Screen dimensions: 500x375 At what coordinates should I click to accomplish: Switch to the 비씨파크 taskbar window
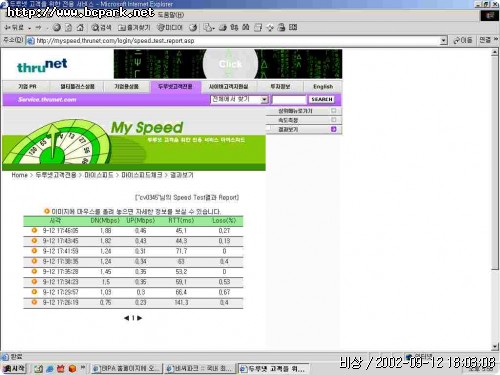(x=200, y=369)
